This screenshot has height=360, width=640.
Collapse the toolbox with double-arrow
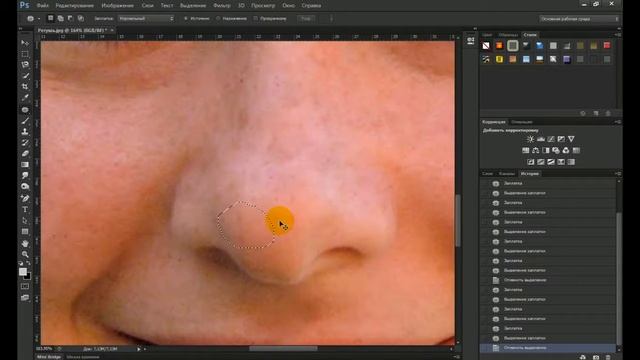coord(21,29)
